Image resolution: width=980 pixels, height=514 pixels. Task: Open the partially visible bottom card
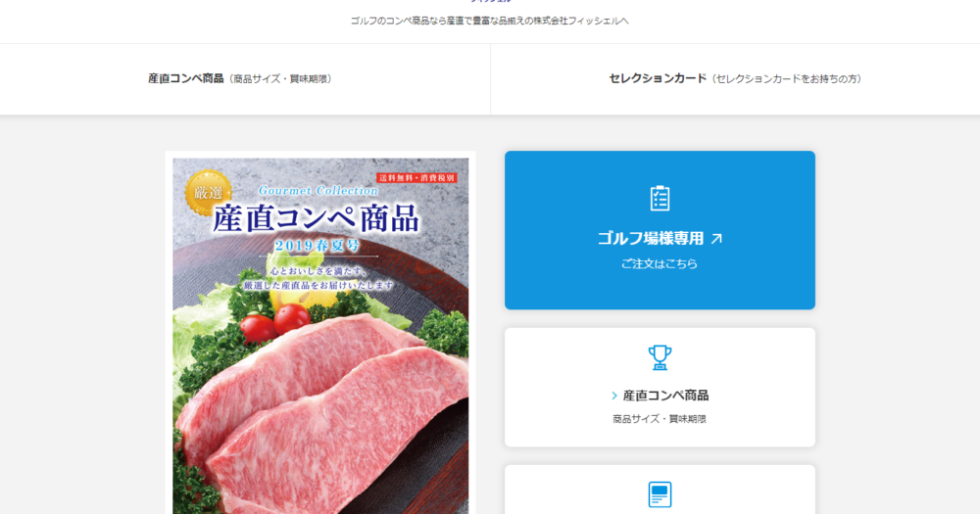pyautogui.click(x=660, y=490)
